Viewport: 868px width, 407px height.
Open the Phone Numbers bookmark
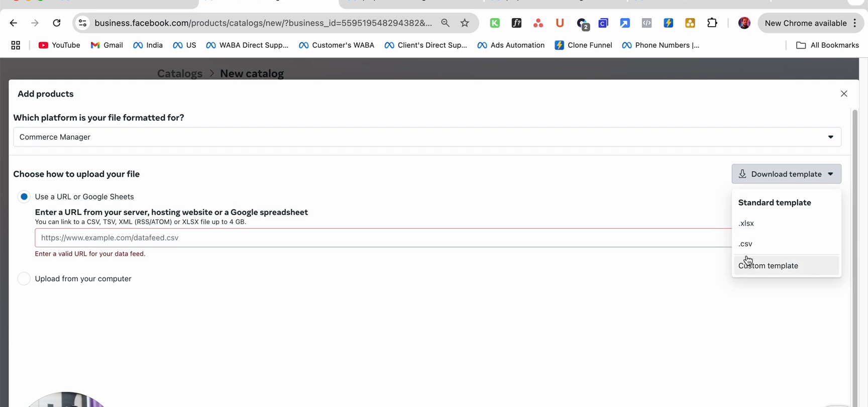(661, 45)
